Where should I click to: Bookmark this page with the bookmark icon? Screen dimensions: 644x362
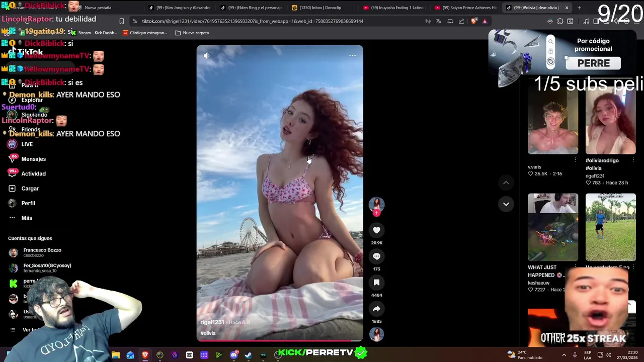pos(121,21)
